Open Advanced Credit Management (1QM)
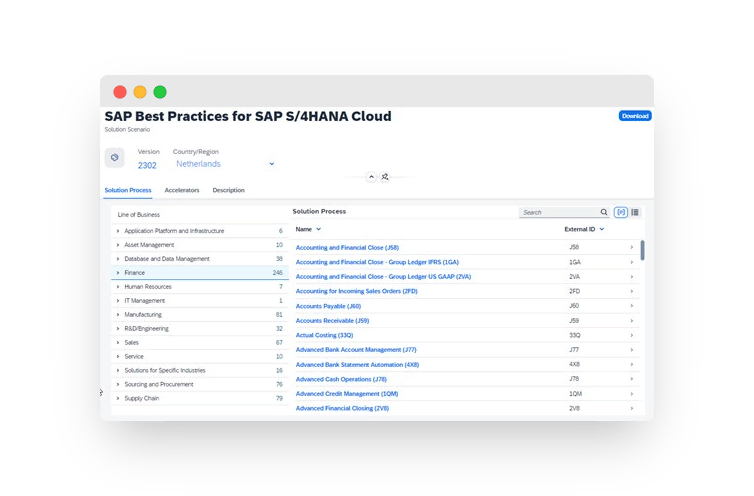Image resolution: width=754 pixels, height=496 pixels. pyautogui.click(x=347, y=394)
